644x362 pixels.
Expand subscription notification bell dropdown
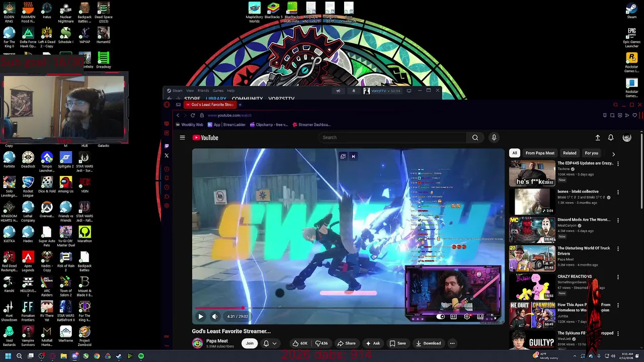coord(270,343)
